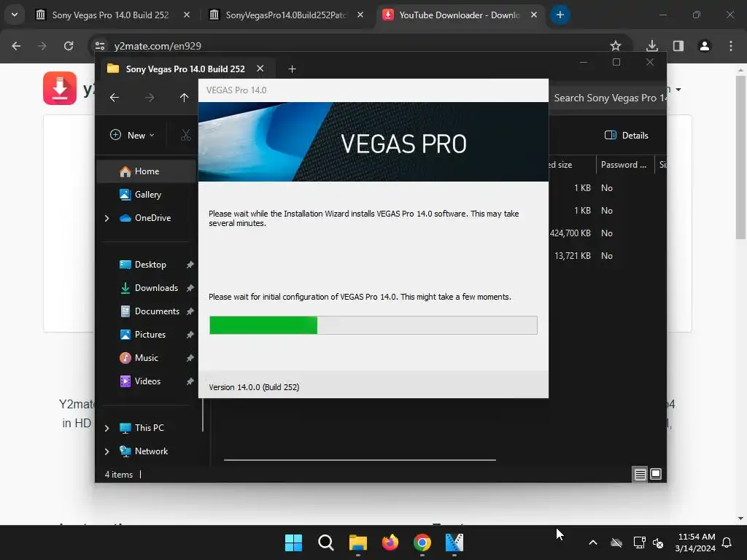Open the VEGAS Pro installer taskbar icon
Screen dimensions: 747x560
(454, 542)
